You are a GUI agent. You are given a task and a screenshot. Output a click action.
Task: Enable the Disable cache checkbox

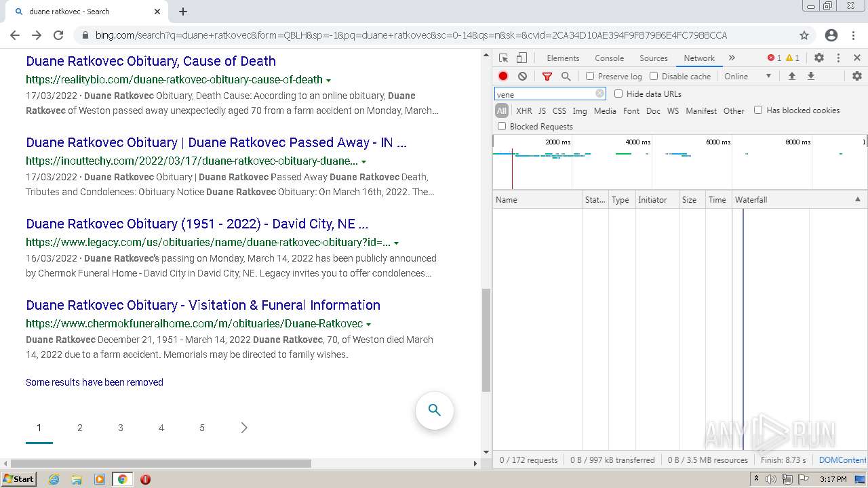pos(654,77)
